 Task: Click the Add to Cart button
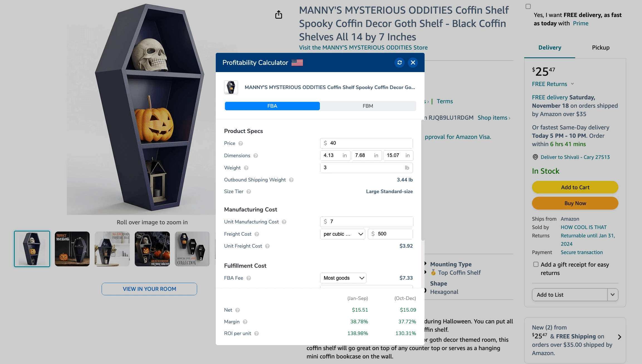(x=575, y=187)
